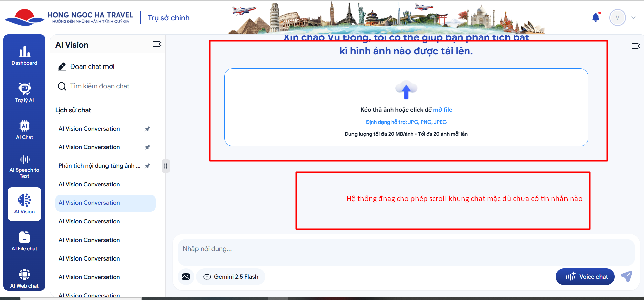
Task: Open the AI Web chat module
Action: pyautogui.click(x=24, y=278)
